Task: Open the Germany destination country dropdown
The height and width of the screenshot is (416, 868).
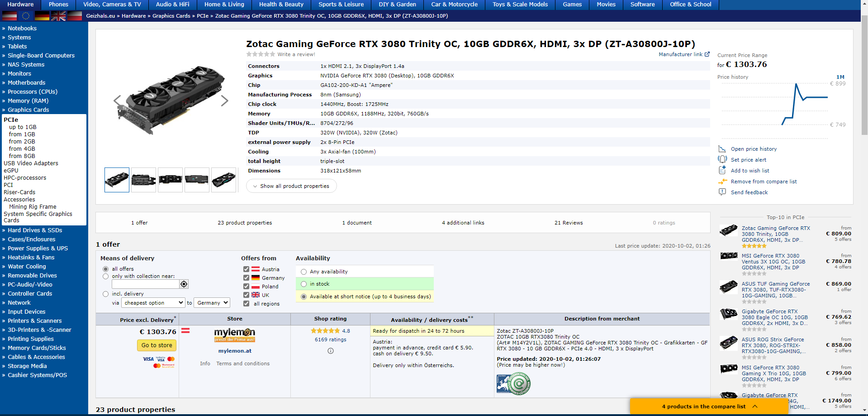Action: pos(212,303)
